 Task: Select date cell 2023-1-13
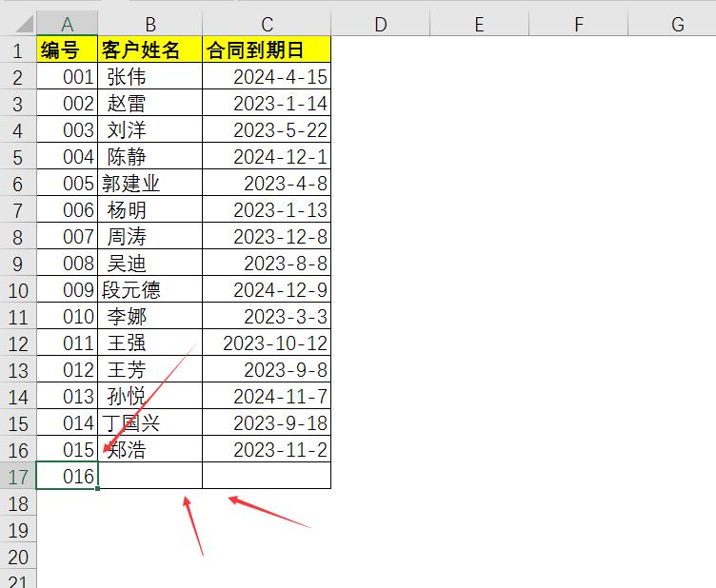tap(267, 209)
